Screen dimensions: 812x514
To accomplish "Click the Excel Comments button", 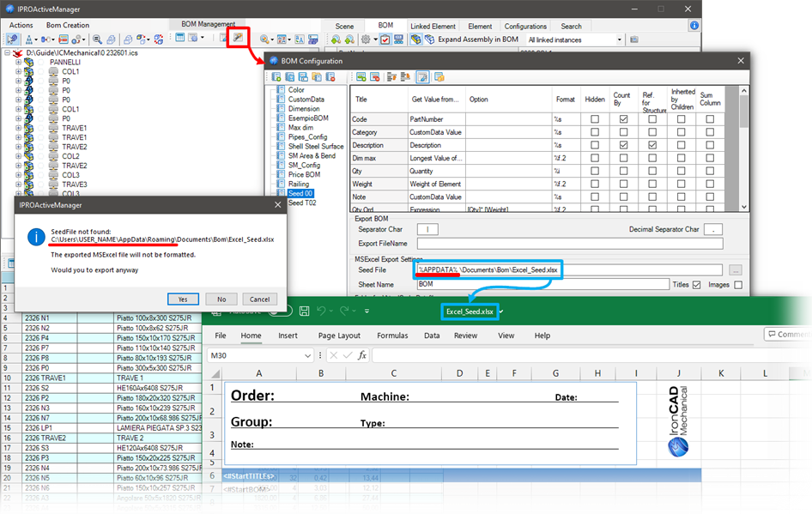I will (787, 334).
